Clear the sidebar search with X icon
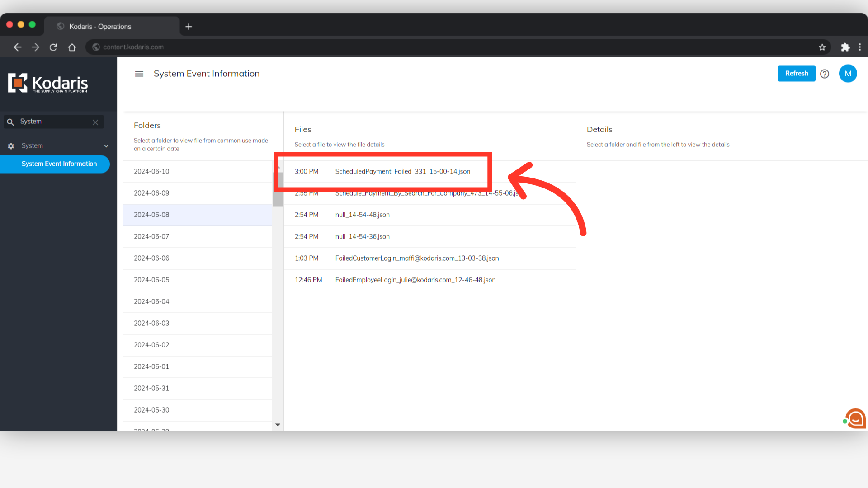Screen dimensions: 868x488 (95, 122)
